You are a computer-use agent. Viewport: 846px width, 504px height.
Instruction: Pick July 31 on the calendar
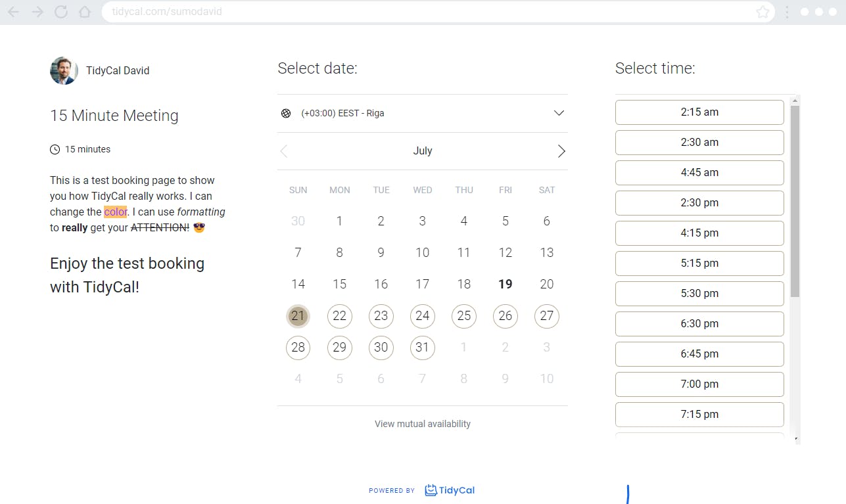(423, 348)
